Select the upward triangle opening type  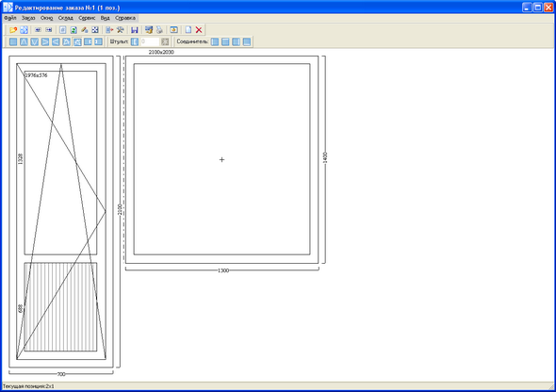click(x=24, y=41)
